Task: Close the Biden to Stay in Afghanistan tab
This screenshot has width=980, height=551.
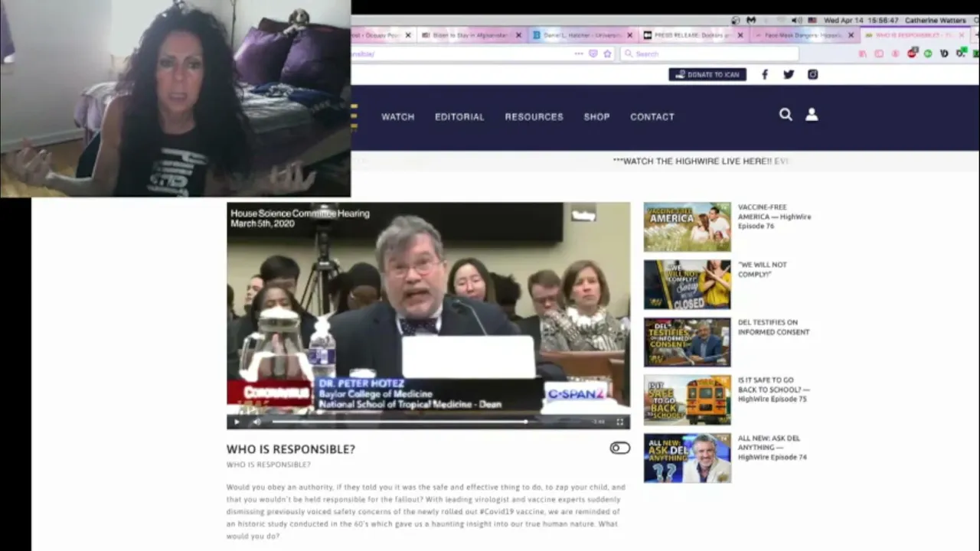Action: [518, 35]
